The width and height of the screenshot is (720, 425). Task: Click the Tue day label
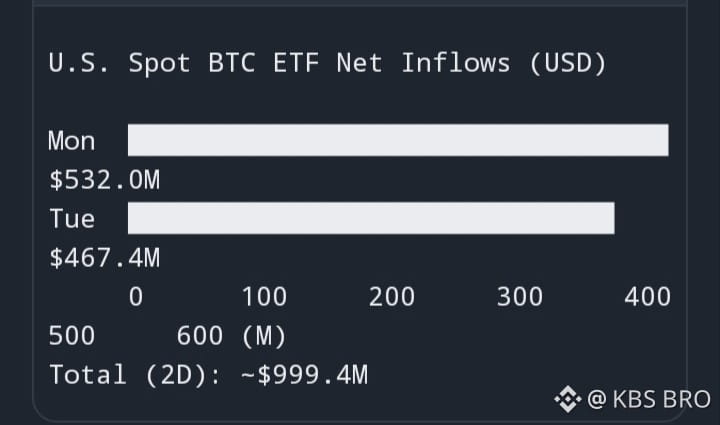72,218
